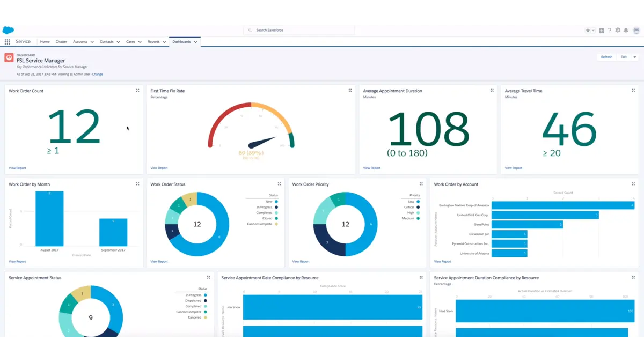
Task: Open the dropdown arrow next to Edit
Action: [634, 57]
